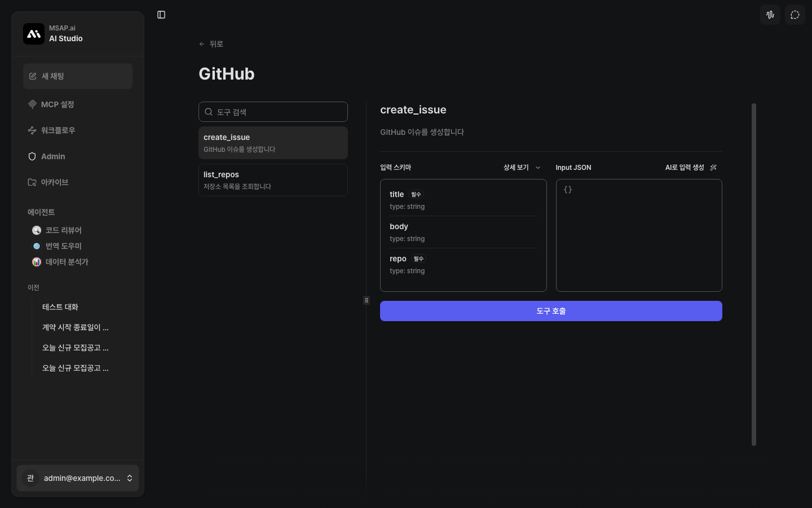Click the back arrow icon
This screenshot has height=508, width=812.
pos(202,44)
